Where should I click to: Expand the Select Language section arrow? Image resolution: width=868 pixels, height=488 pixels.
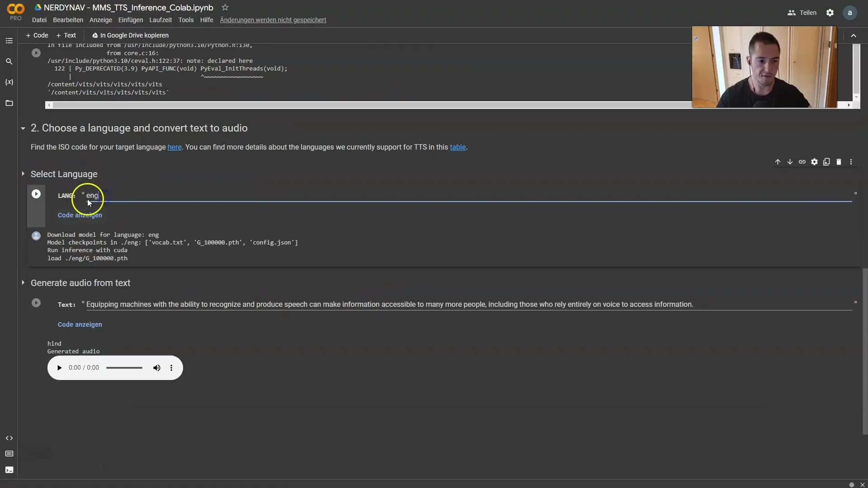tap(23, 174)
